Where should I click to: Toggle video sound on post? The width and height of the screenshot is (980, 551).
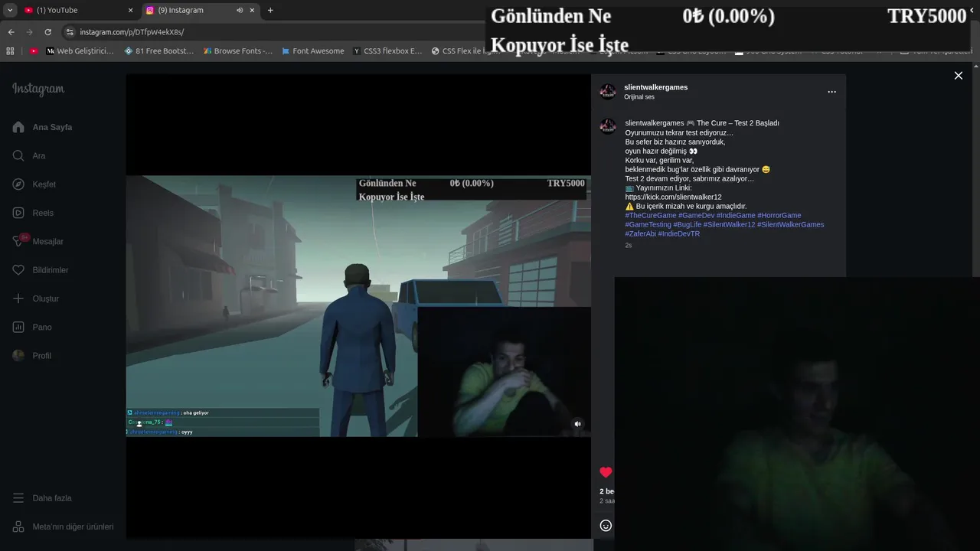click(578, 423)
